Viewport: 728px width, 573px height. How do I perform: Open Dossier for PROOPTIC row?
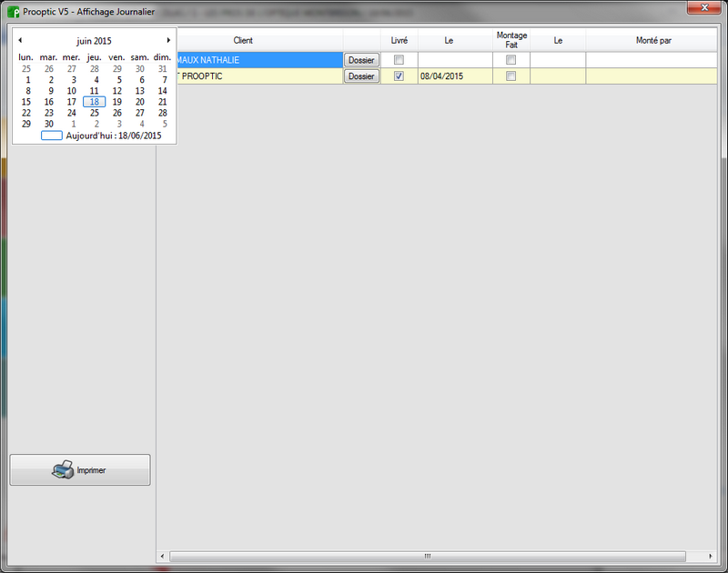tap(361, 76)
